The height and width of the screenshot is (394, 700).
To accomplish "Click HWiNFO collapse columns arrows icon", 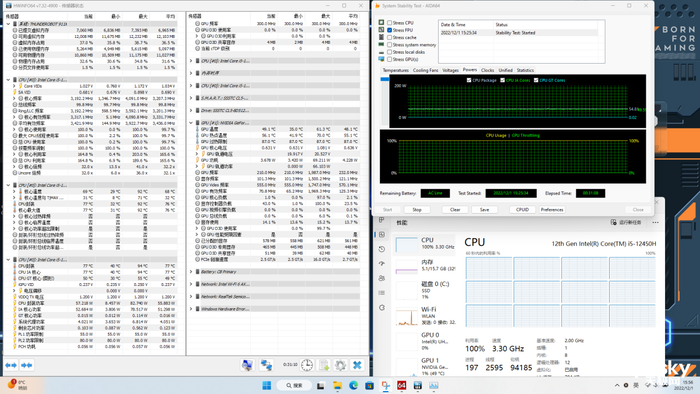I will (27, 365).
